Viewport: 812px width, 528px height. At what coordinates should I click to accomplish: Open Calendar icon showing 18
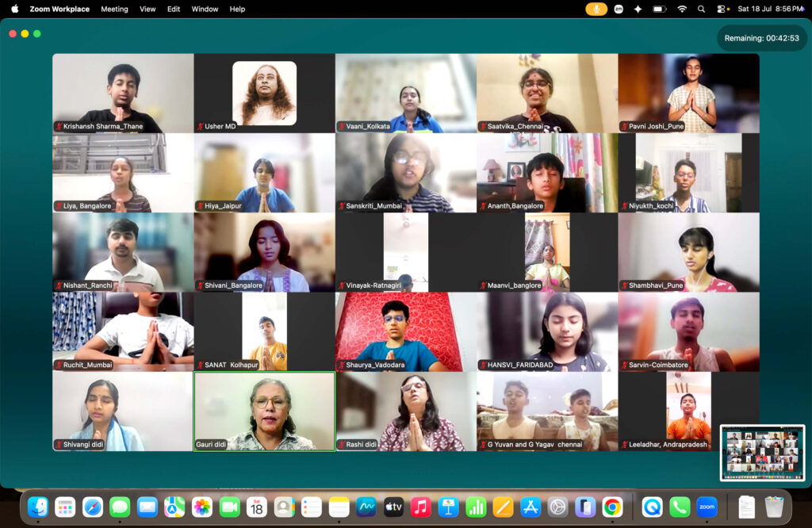257,507
